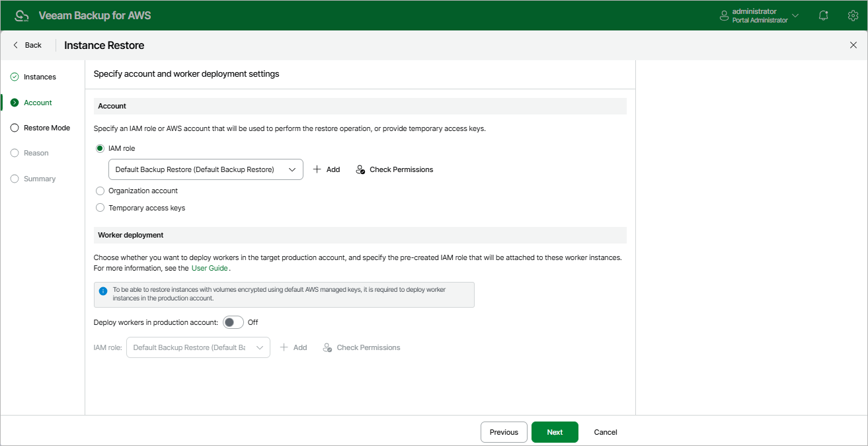Click the Next button
The image size is (868, 446).
point(555,432)
